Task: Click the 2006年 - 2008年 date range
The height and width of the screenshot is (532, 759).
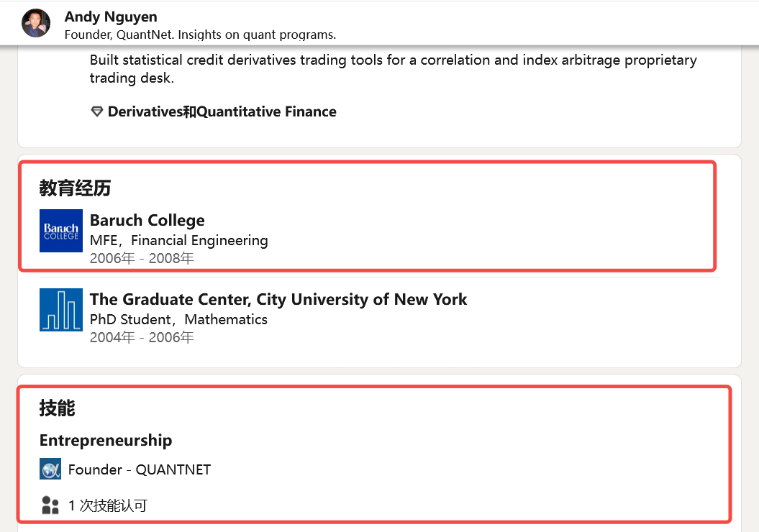Action: [x=142, y=258]
